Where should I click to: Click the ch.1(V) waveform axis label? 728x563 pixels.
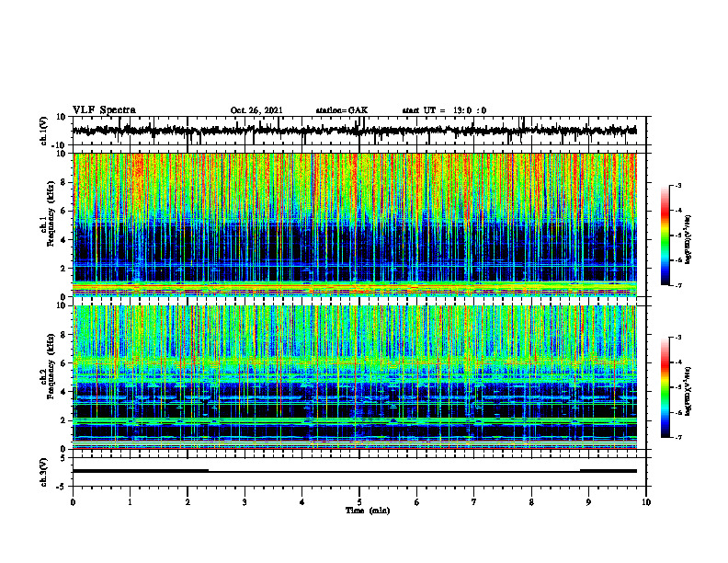click(x=45, y=131)
